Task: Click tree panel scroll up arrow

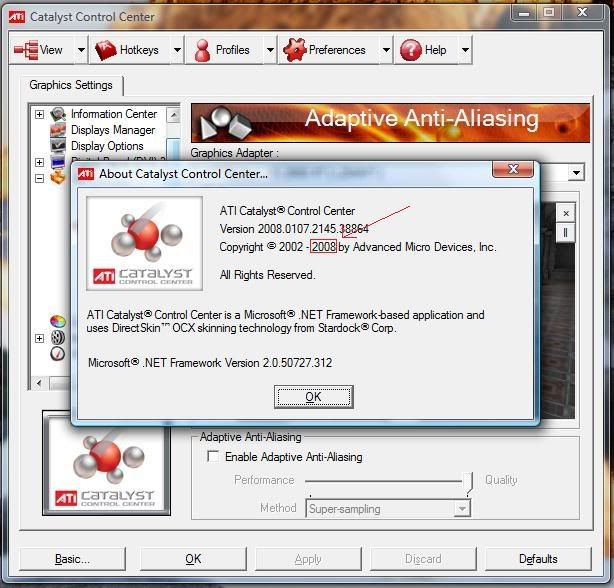Action: 173,115
